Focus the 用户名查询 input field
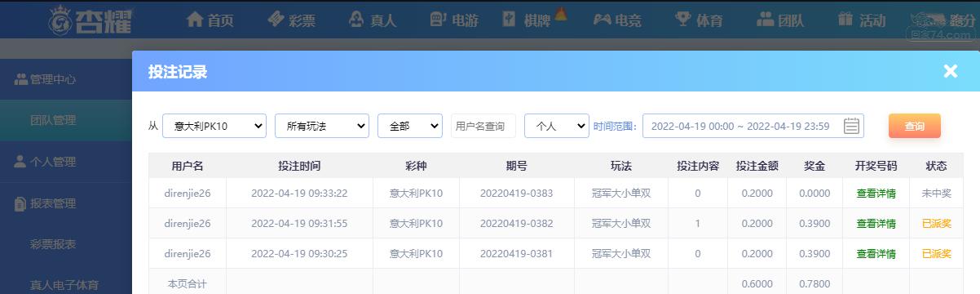980x294 pixels. [483, 126]
